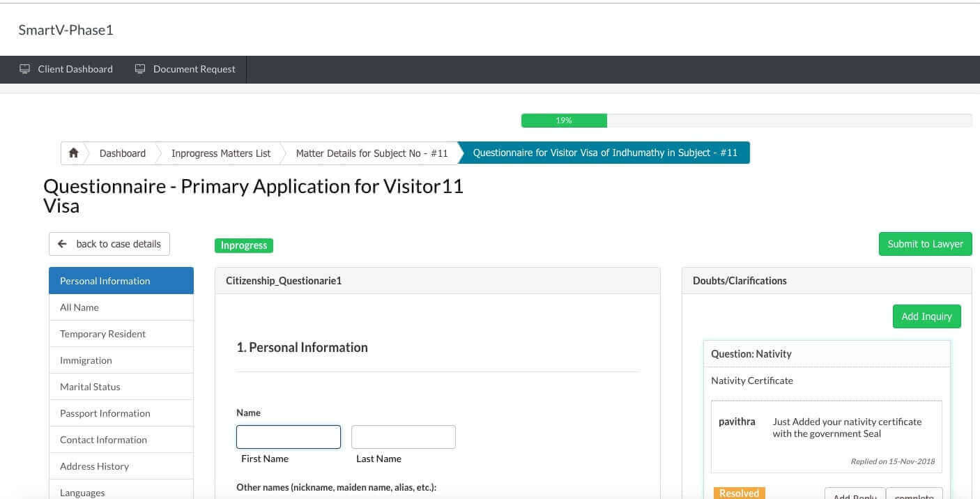Click the Document Request monitor icon
This screenshot has height=499, width=980.
140,69
